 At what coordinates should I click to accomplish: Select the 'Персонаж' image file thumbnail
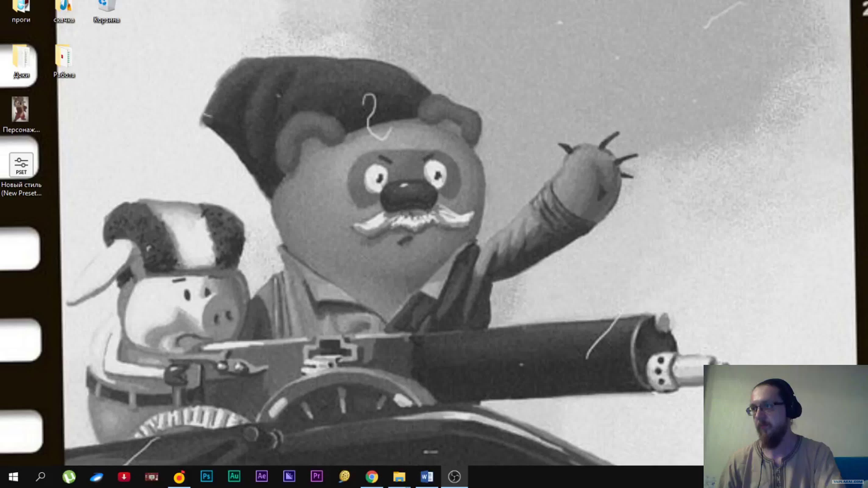20,110
